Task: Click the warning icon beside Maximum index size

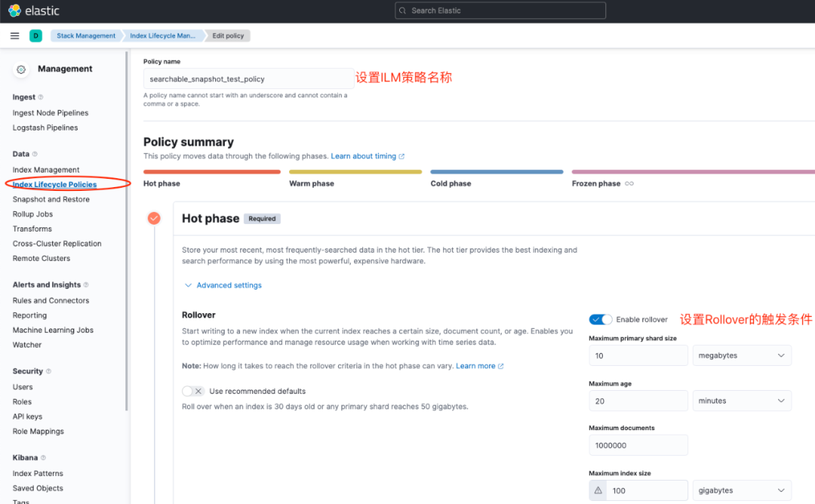Action: tap(598, 490)
